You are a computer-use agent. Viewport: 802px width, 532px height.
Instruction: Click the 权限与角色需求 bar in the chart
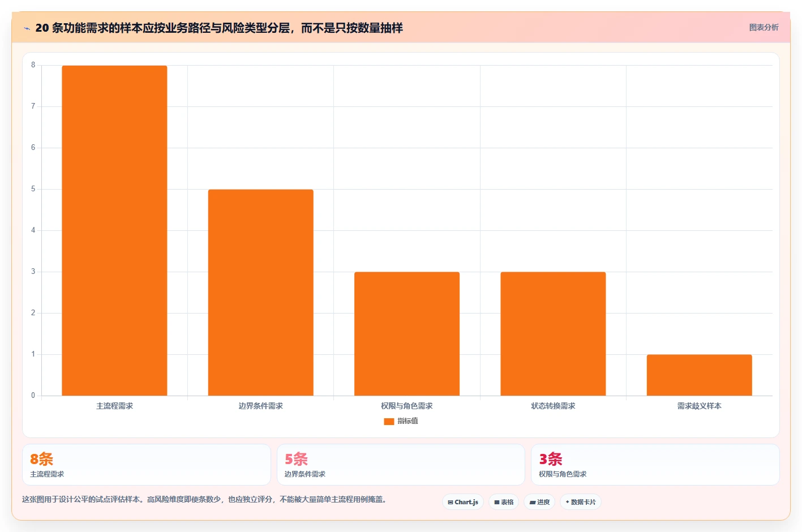(x=407, y=334)
